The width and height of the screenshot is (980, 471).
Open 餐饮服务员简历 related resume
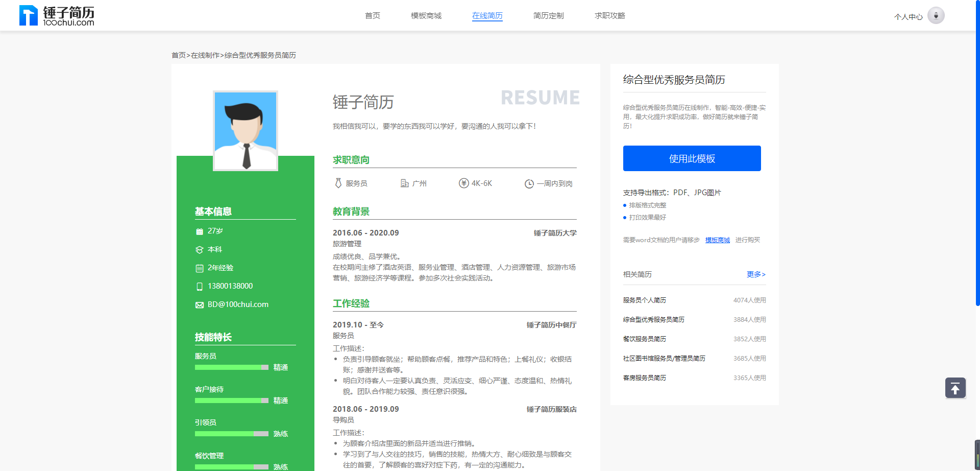[645, 339]
